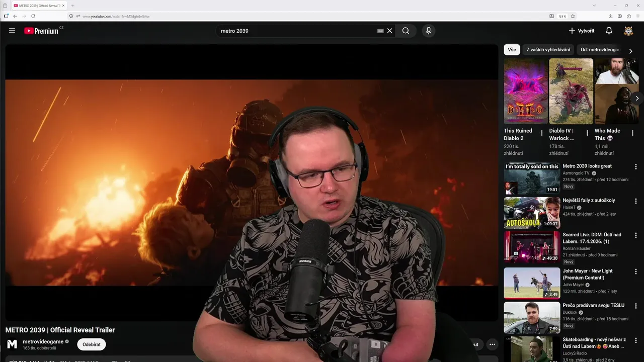Open options for 'Skateboarding - nový nešvar' video

click(x=635, y=340)
